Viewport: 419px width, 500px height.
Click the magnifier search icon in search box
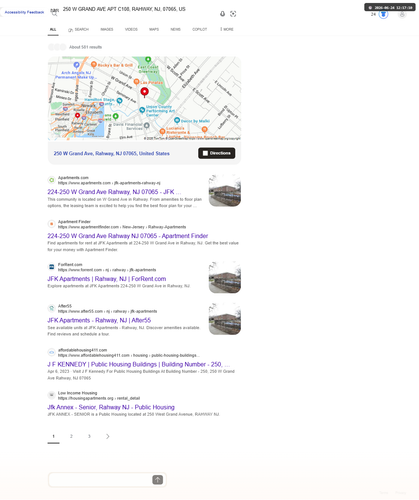[54, 13]
